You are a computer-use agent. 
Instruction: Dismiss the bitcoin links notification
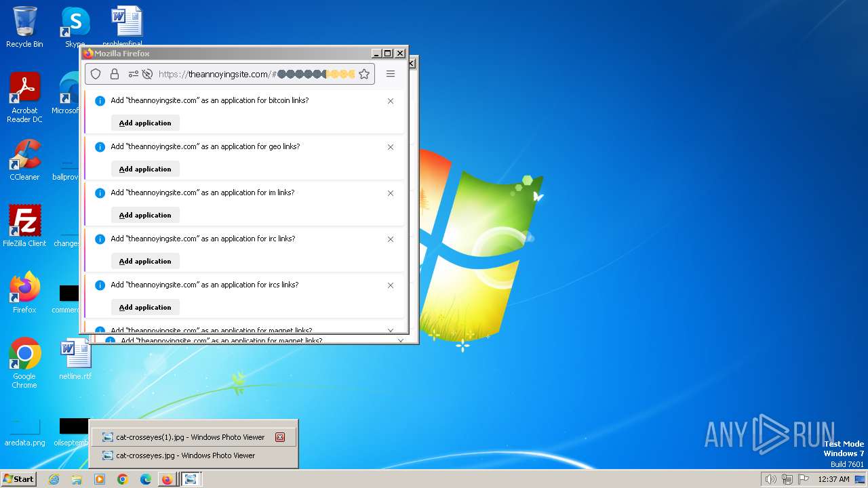click(x=391, y=101)
